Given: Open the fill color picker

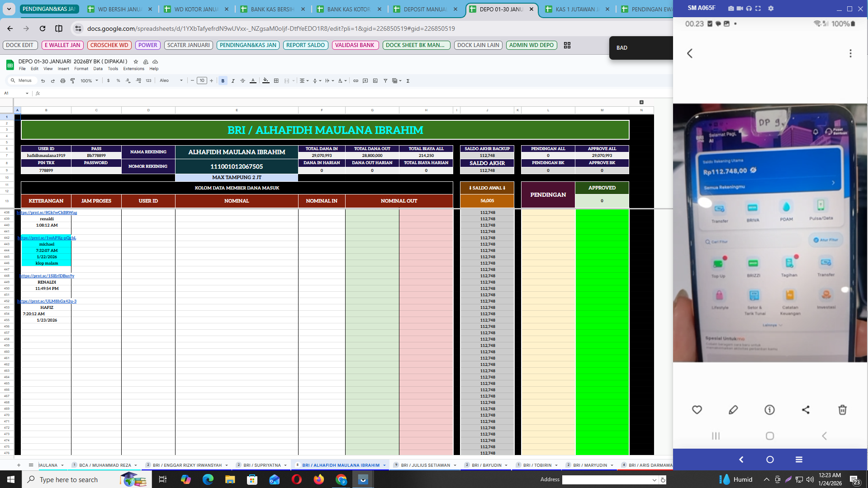Looking at the screenshot, I should 266,81.
